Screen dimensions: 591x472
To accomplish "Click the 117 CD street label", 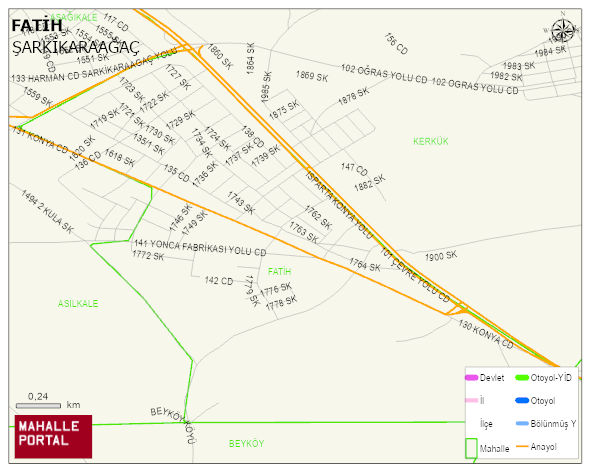I will (x=116, y=22).
